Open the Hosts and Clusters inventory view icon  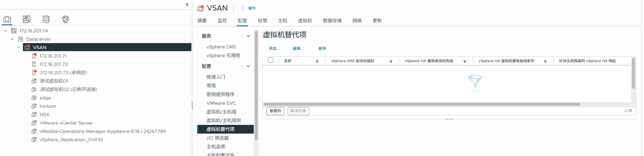[x=7, y=19]
